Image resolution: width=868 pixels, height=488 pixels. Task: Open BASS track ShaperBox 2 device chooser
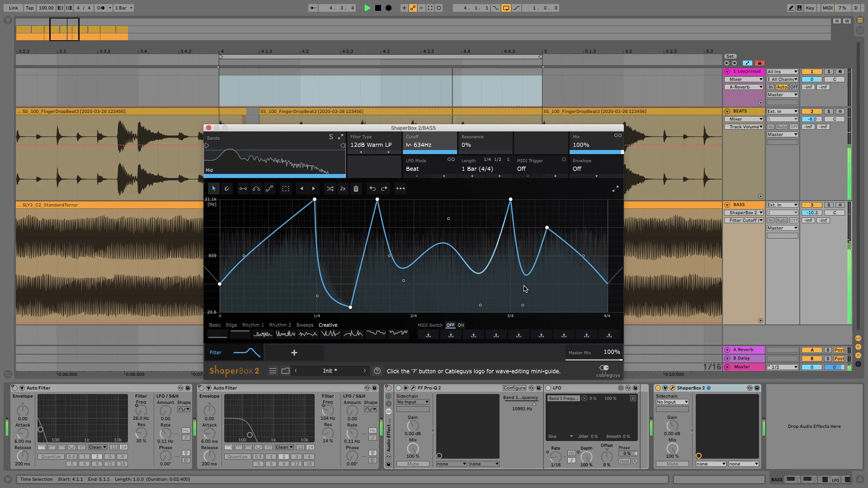point(744,213)
